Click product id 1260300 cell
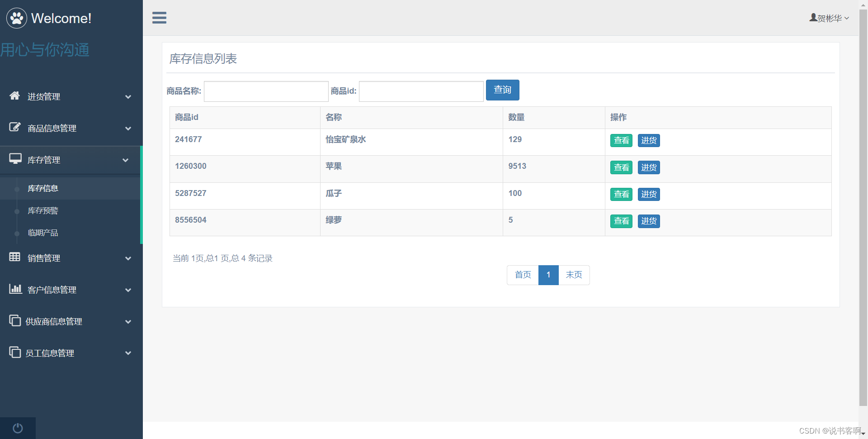This screenshot has width=868, height=439. (245, 169)
